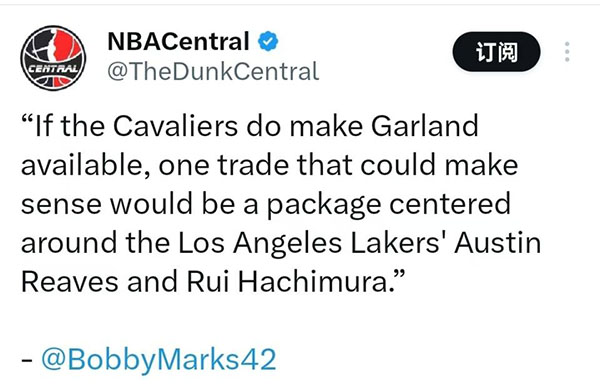Screen dimensions: 600x389
Task: Click the NBACentral display name
Action: 178,41
